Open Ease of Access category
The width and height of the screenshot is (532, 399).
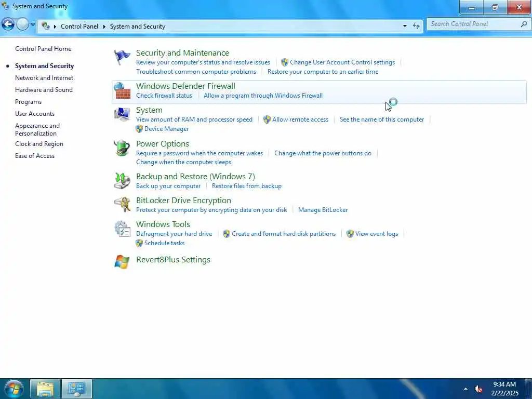tap(35, 156)
